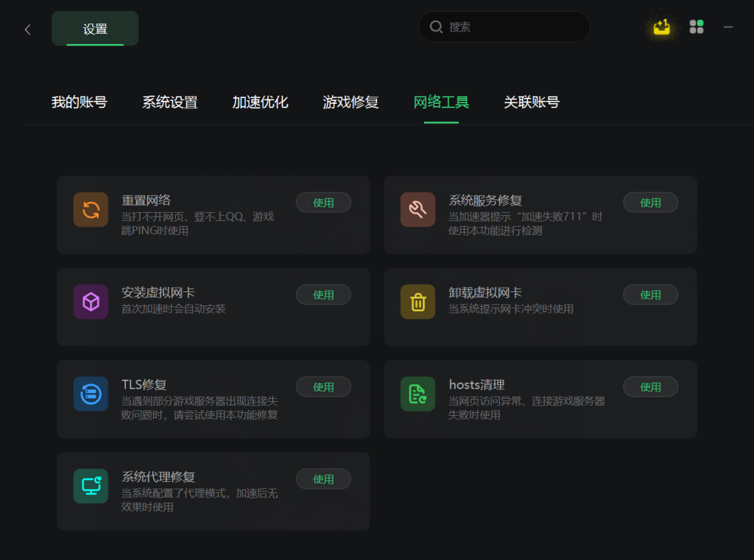Click the search magnifier icon
The width and height of the screenshot is (754, 560).
(436, 27)
